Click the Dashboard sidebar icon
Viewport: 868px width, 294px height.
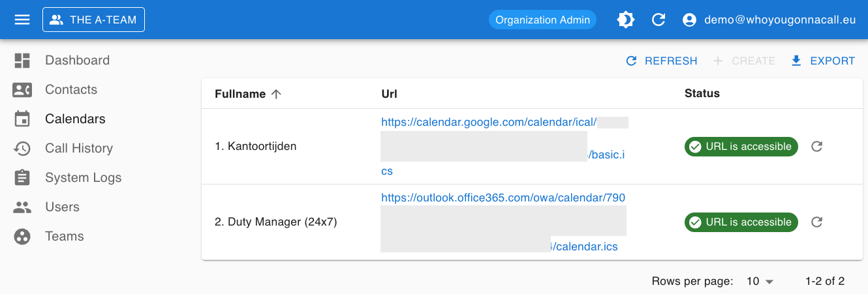pyautogui.click(x=22, y=61)
